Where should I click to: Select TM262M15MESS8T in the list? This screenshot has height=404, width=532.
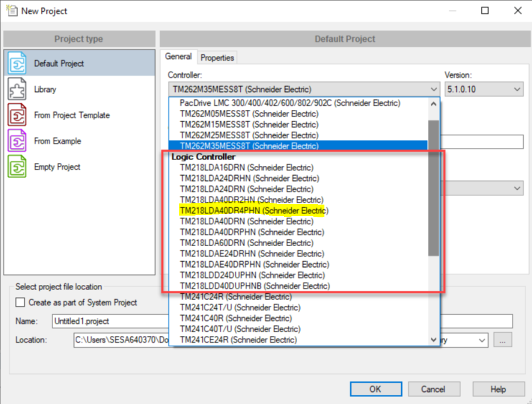pos(298,124)
